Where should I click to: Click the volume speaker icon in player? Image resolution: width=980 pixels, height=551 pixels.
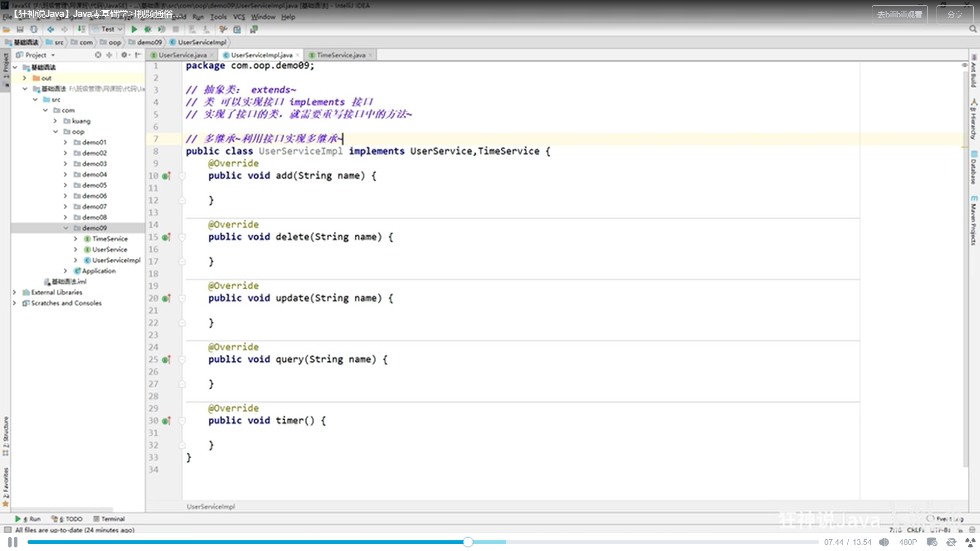884,542
